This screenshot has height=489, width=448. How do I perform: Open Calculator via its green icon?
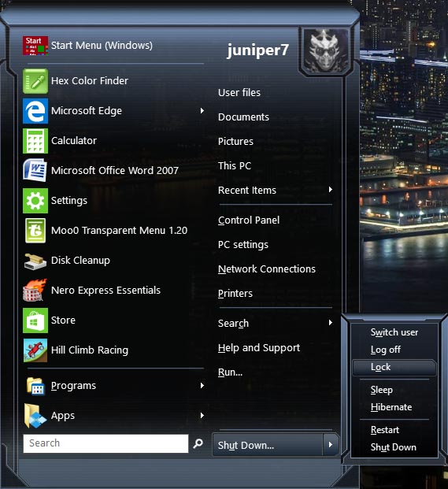click(x=35, y=141)
